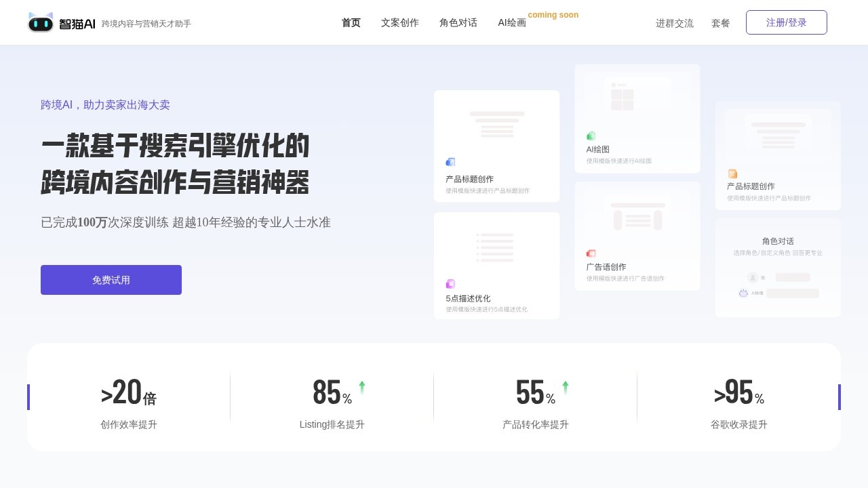The width and height of the screenshot is (868, 488).
Task: Click the purple 5点描述优化 icon
Action: click(x=450, y=284)
